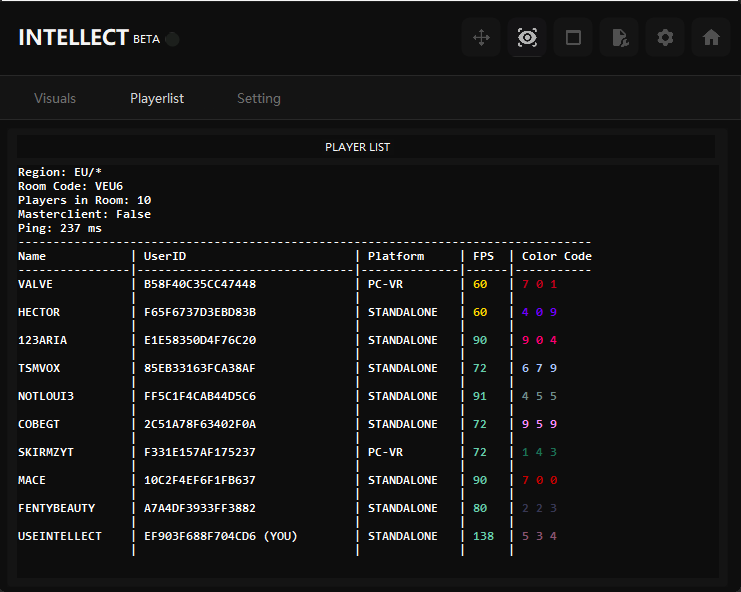741x592 pixels.
Task: Click the PC-VR platform for SKIRMZYT
Action: (x=385, y=452)
